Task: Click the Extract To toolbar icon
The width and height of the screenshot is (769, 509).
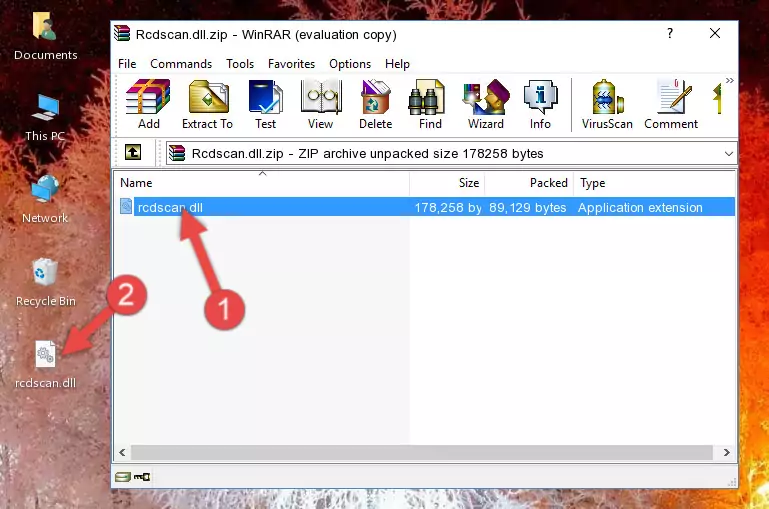Action: click(x=207, y=104)
